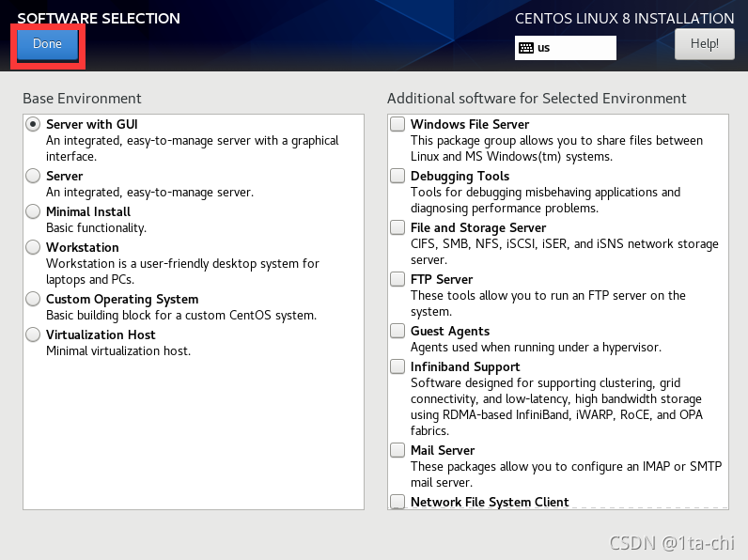Click the 'FTP Server' label text

coord(442,279)
